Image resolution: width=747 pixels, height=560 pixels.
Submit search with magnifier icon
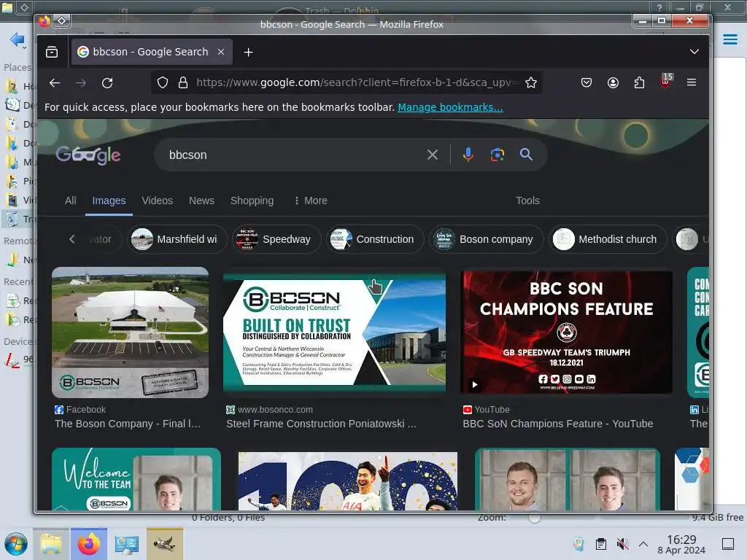coord(527,155)
